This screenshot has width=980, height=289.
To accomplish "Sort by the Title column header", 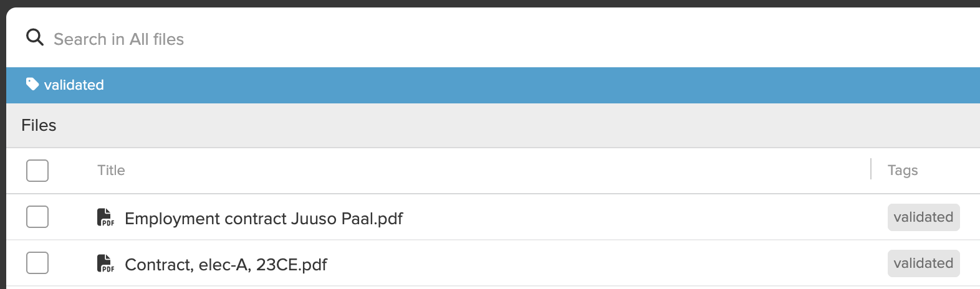I will (x=111, y=170).
